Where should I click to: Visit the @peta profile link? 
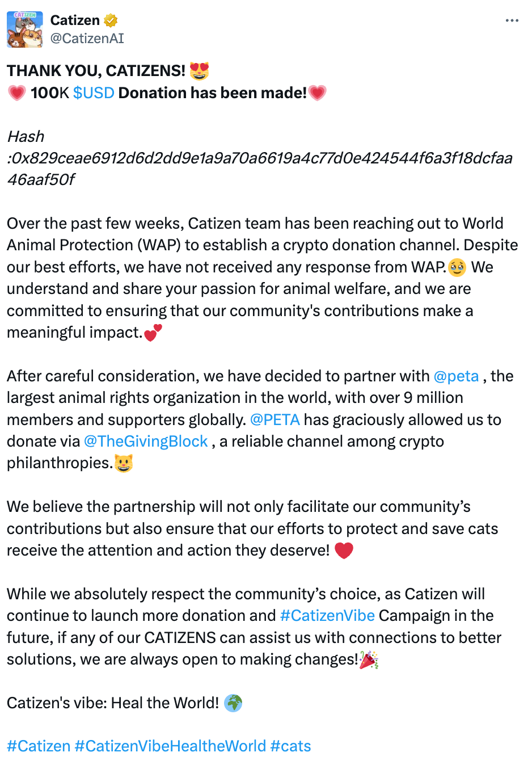coord(456,376)
